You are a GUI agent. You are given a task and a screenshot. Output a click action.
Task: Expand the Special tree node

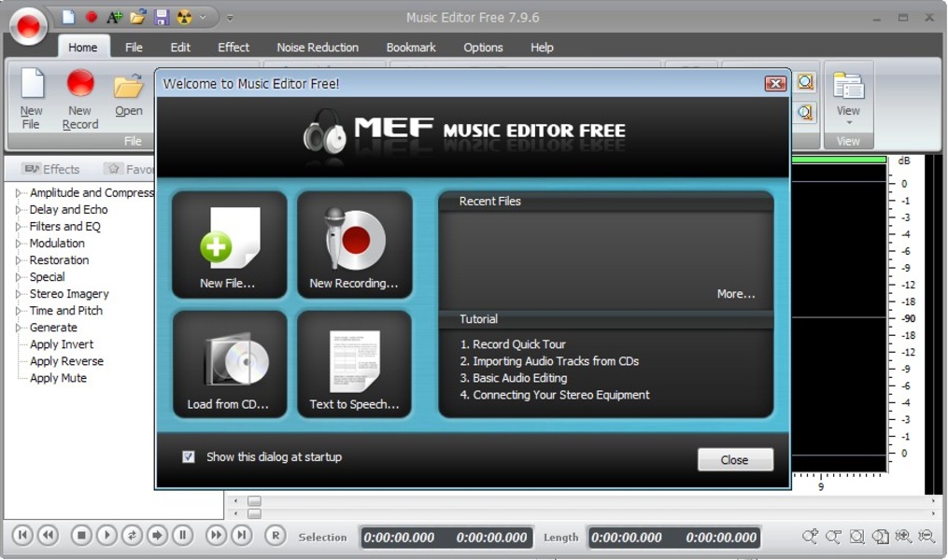(18, 277)
